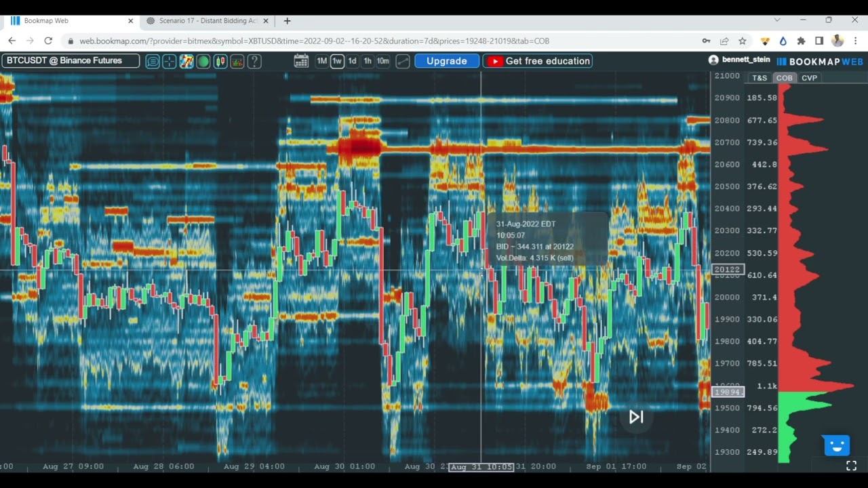This screenshot has width=868, height=488.
Task: Open the volume bars indicator icon
Action: (237, 62)
